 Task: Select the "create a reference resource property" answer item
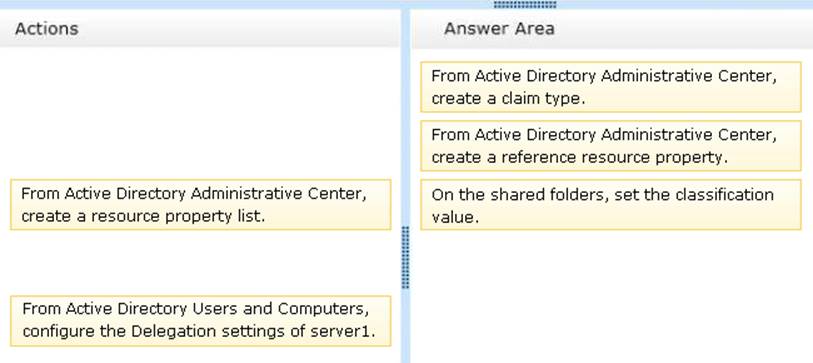click(x=611, y=146)
